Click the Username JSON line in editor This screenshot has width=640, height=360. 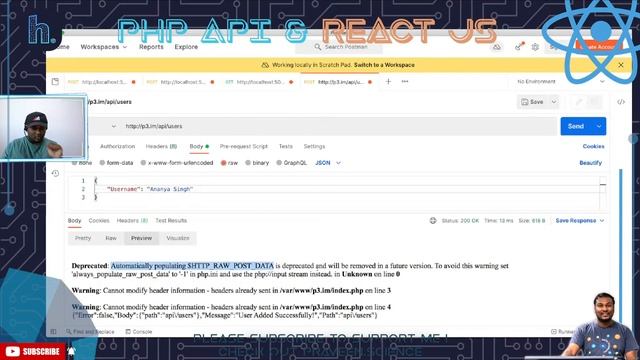149,189
